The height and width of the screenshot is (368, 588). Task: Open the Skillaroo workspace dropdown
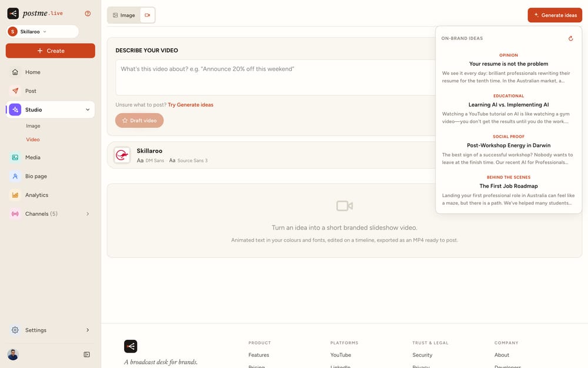42,32
